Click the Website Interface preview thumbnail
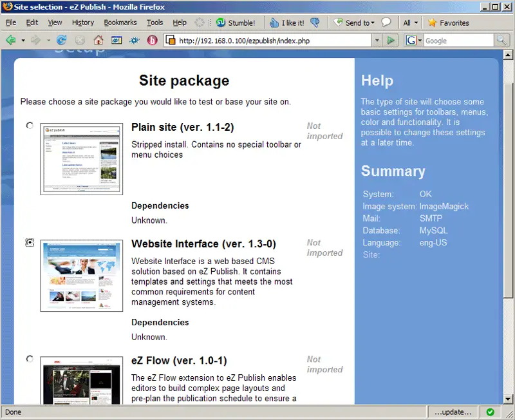Image resolution: width=515 pixels, height=420 pixels. tap(82, 276)
